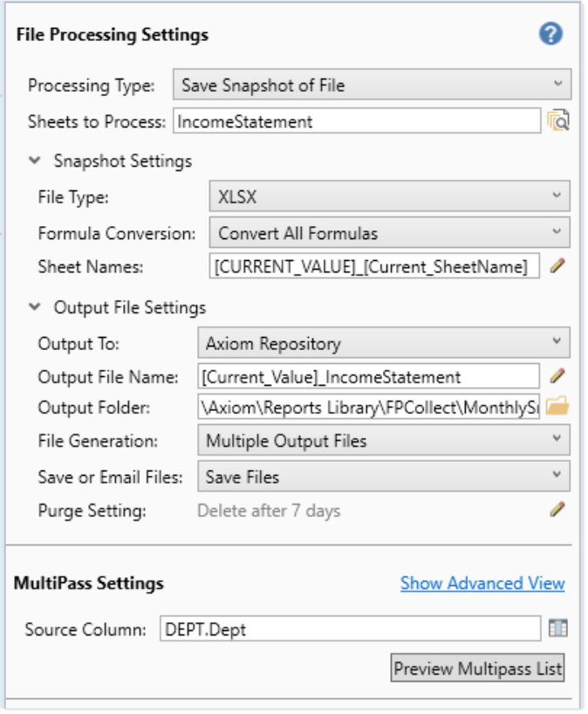Image resolution: width=588 pixels, height=714 pixels.
Task: Click the Show Advanced View link
Action: point(482,583)
